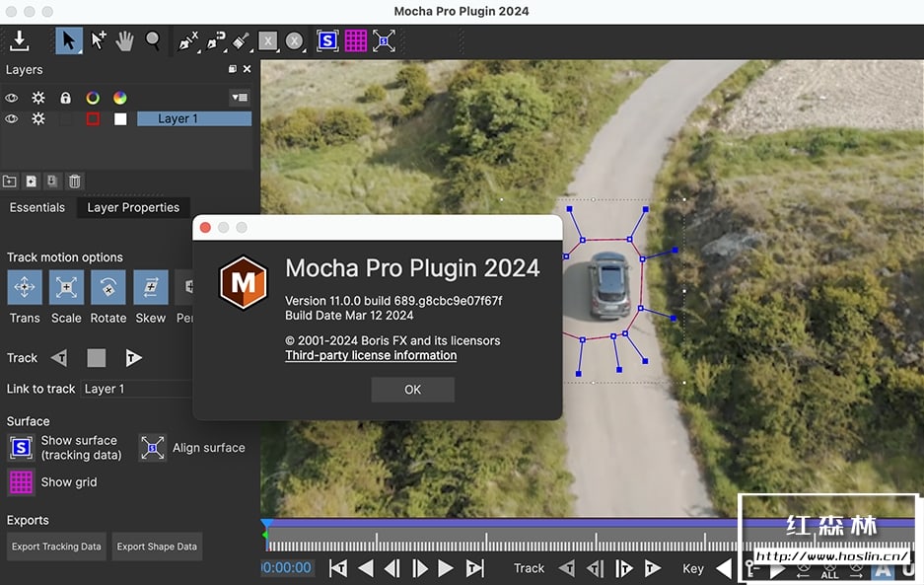924x585 pixels.
Task: Track backwards in the Essentials panel
Action: click(x=59, y=358)
